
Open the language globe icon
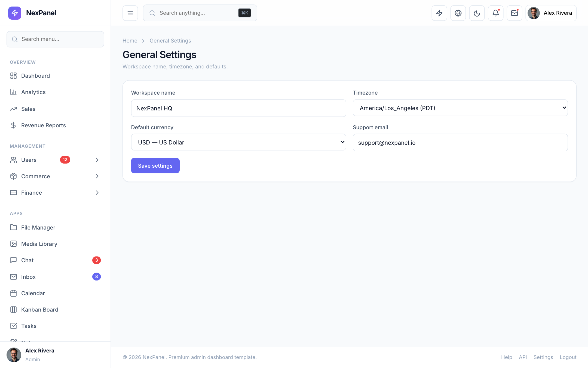pos(458,13)
